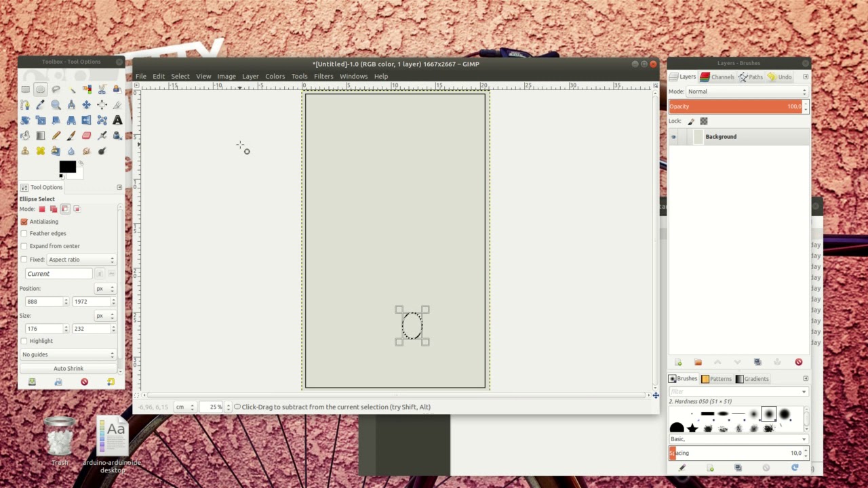Select the Bucket Fill tool
Viewport: 868px width, 488px height.
(x=25, y=136)
